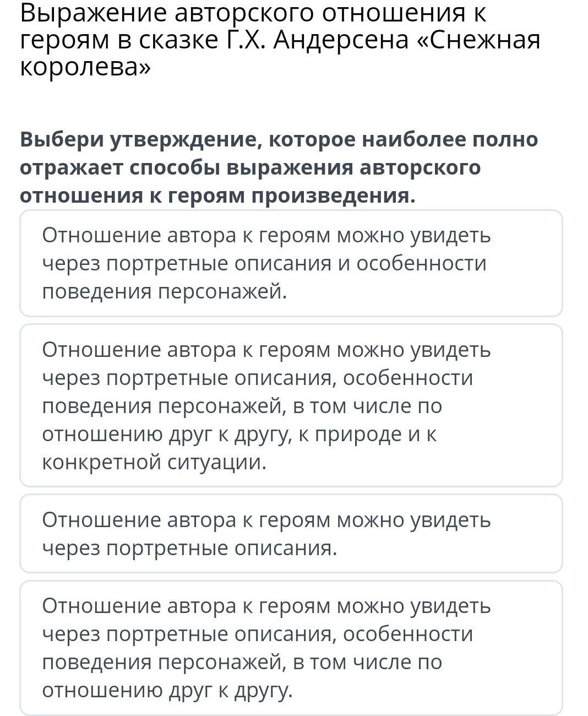The height and width of the screenshot is (716, 588).
Task: Choose the second answer option card
Action: 291,405
